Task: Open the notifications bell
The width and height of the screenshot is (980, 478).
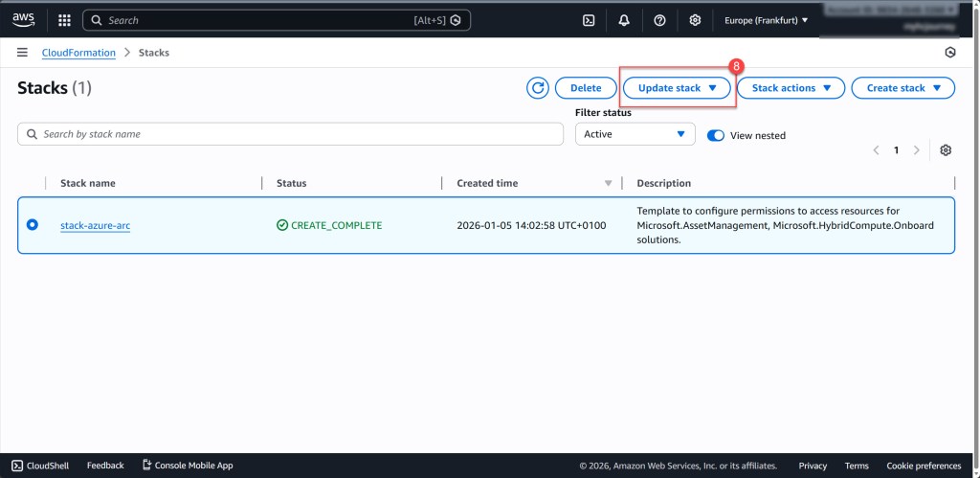Action: click(624, 20)
